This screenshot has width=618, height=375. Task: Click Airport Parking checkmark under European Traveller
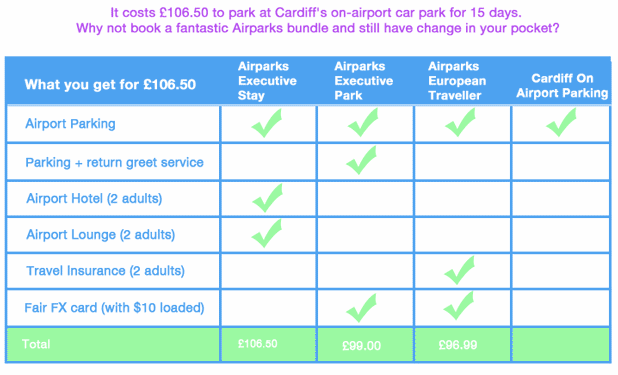(460, 123)
